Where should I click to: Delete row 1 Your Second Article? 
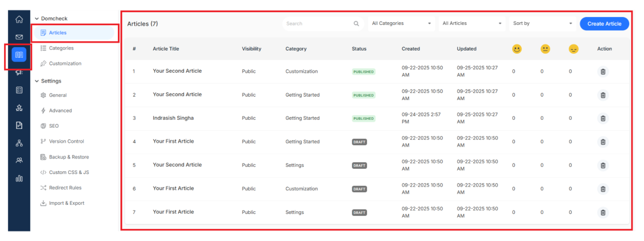603,71
